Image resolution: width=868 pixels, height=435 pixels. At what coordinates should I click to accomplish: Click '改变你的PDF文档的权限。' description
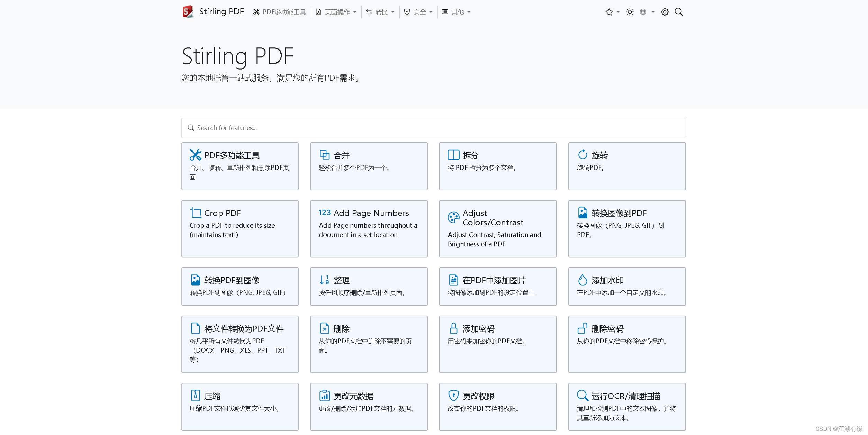click(x=483, y=409)
